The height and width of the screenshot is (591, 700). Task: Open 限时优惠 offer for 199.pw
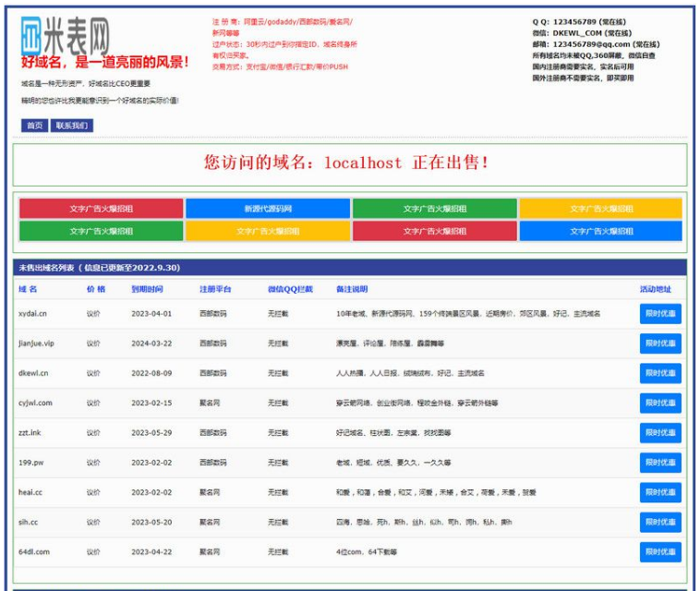click(x=660, y=463)
